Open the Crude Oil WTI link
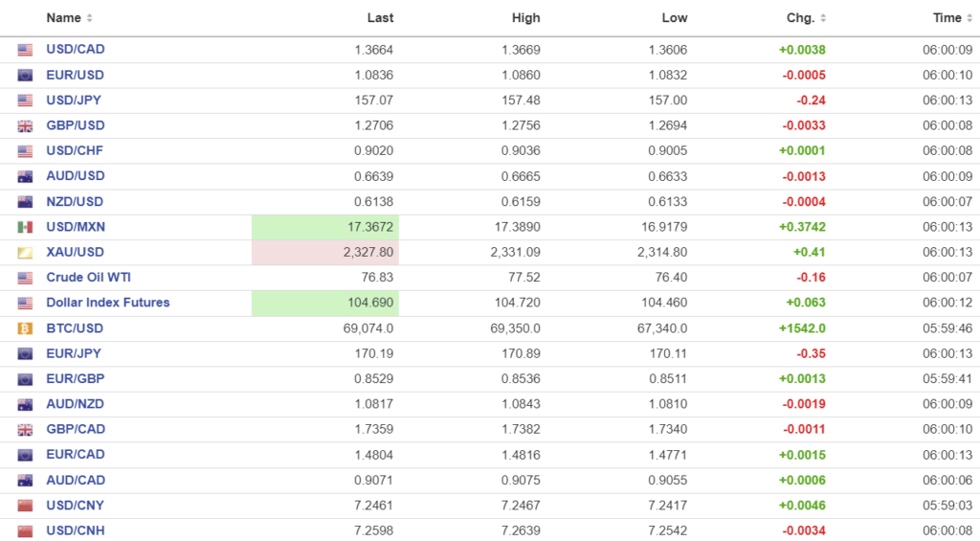Image resolution: width=980 pixels, height=541 pixels. tap(89, 278)
